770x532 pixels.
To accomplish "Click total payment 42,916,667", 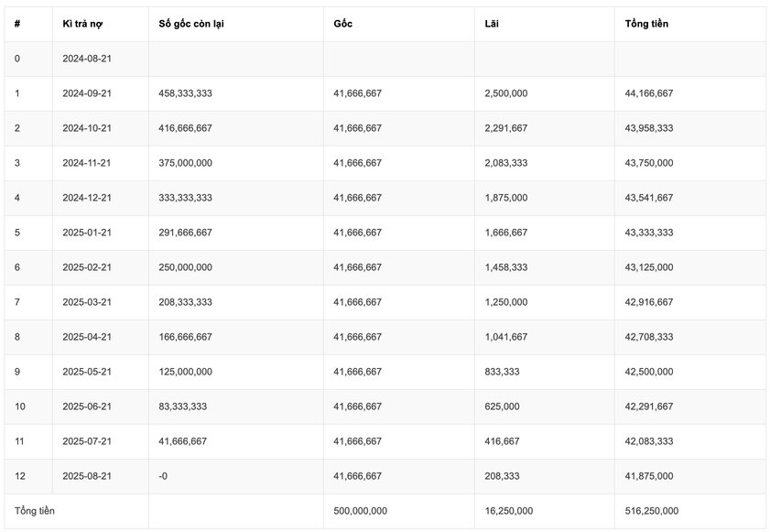I will pyautogui.click(x=649, y=302).
